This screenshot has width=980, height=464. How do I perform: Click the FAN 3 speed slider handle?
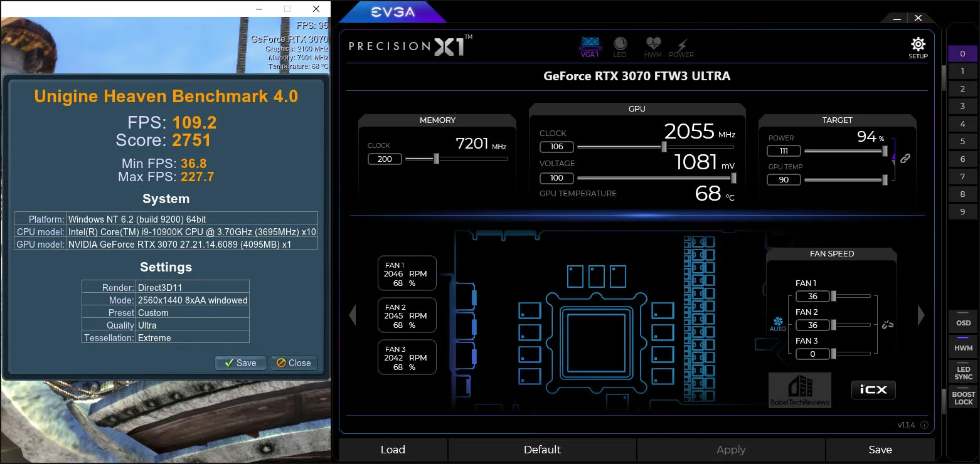(833, 354)
